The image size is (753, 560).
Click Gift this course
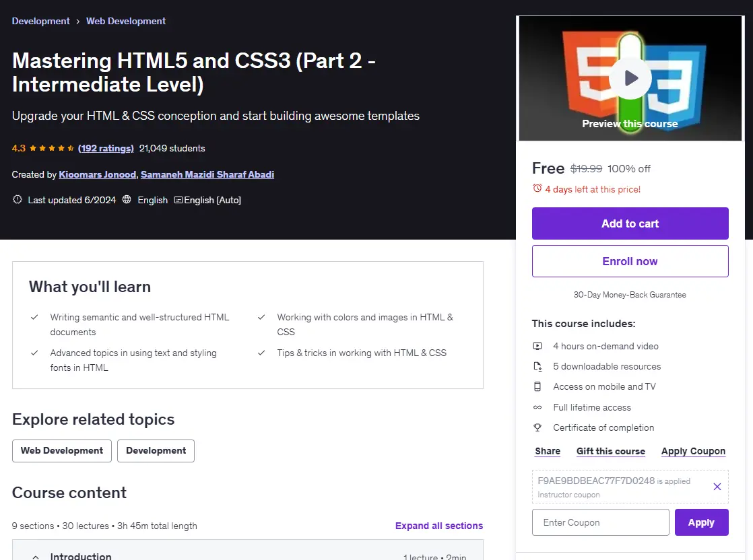click(611, 451)
